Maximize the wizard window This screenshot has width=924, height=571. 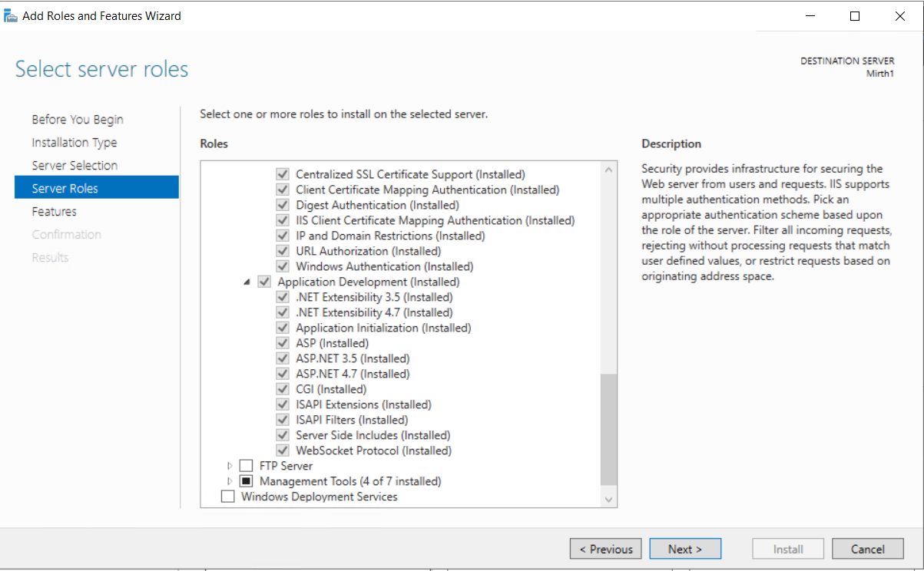(855, 15)
